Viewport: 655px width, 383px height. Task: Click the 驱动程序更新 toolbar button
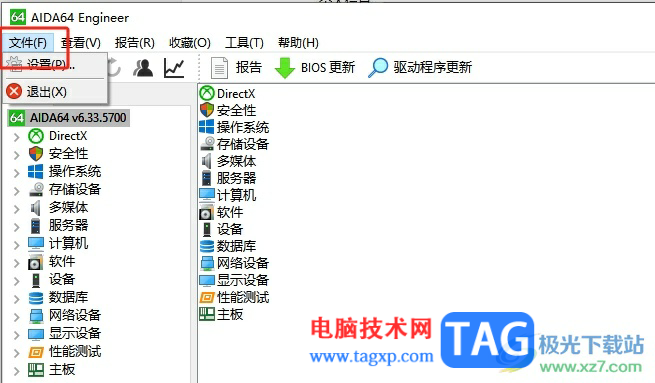pos(420,68)
